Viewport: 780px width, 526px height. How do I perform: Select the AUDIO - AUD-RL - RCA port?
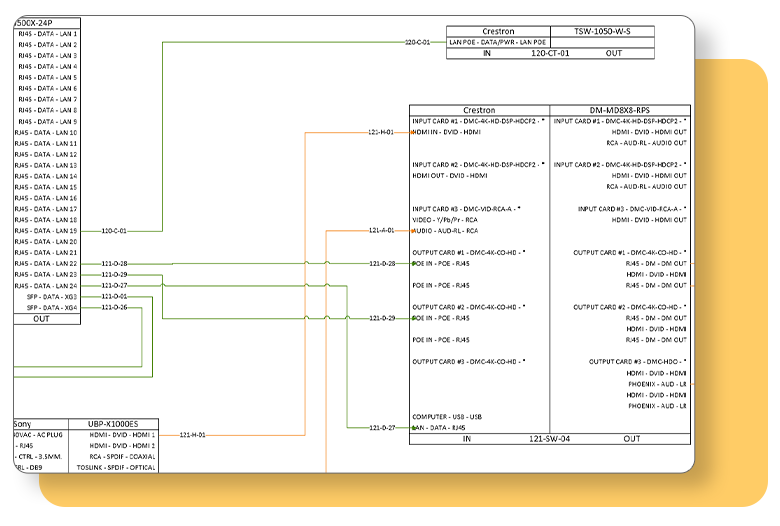coord(445,231)
